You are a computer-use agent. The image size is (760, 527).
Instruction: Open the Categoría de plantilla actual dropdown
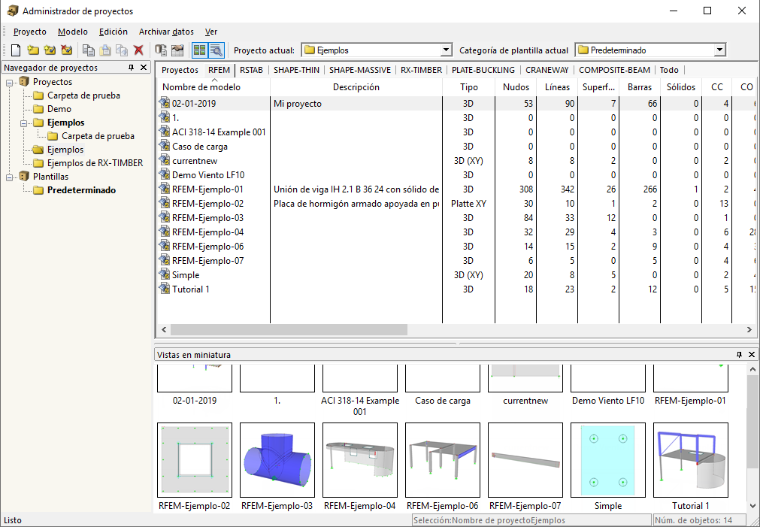(x=720, y=50)
